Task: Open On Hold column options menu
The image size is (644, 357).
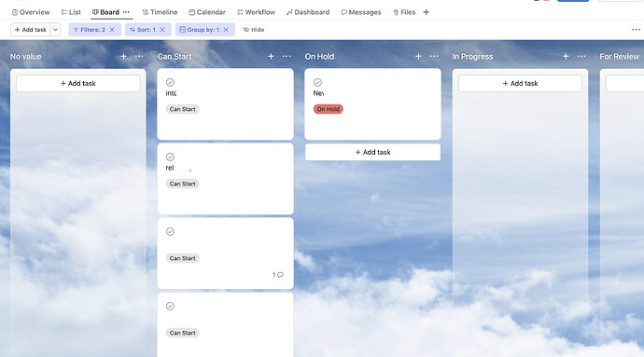Action: tap(434, 56)
